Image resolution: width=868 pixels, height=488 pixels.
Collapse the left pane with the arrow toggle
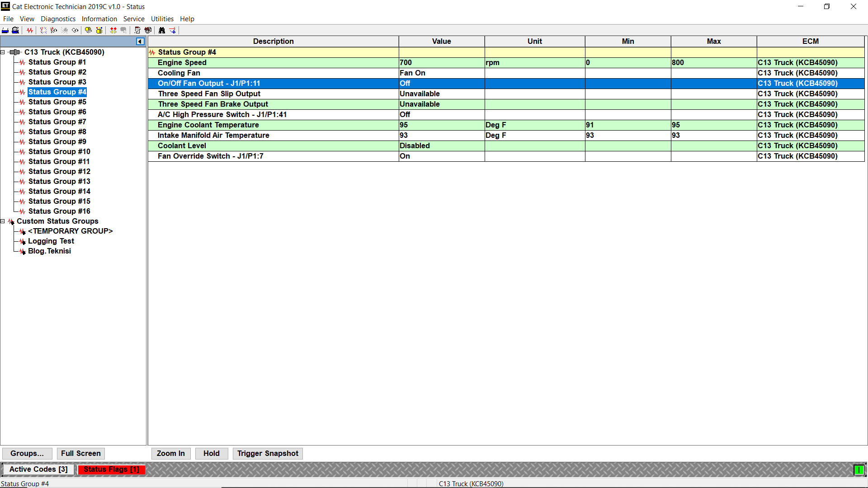point(140,42)
